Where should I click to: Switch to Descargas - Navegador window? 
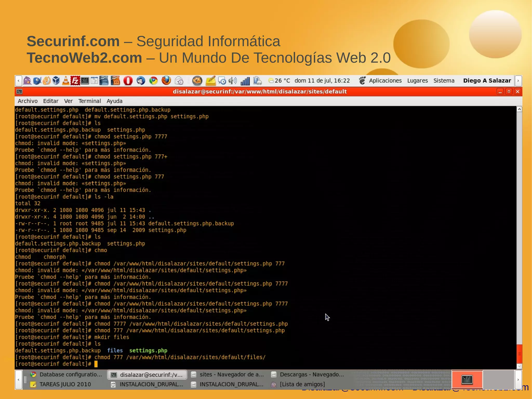308,374
